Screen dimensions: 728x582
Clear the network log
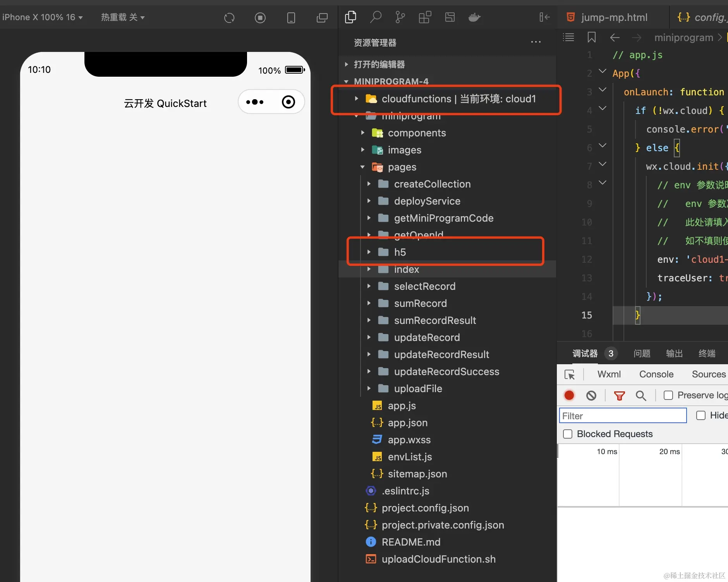click(x=591, y=395)
